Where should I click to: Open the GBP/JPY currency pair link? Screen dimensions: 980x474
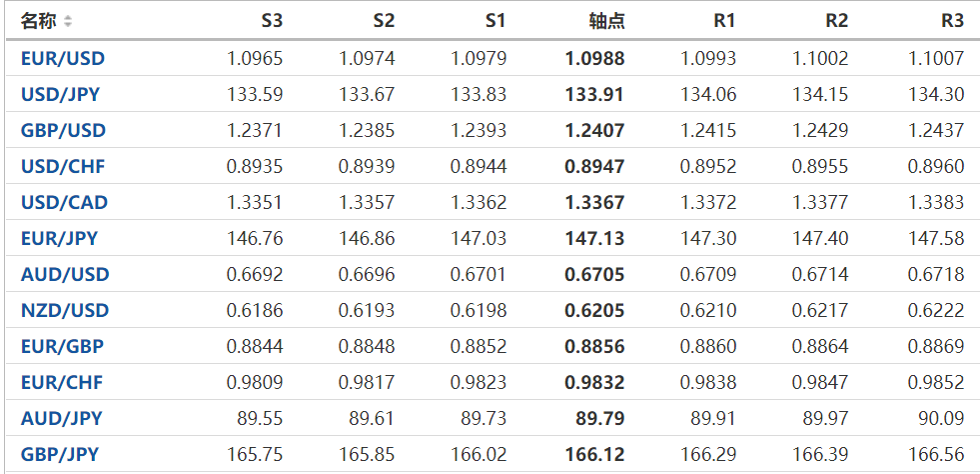click(60, 454)
